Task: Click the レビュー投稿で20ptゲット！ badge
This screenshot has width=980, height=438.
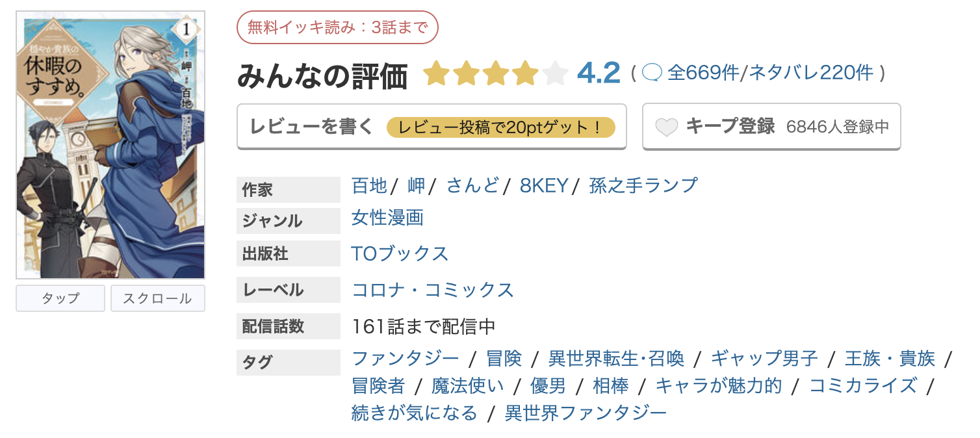Action: pos(500,127)
